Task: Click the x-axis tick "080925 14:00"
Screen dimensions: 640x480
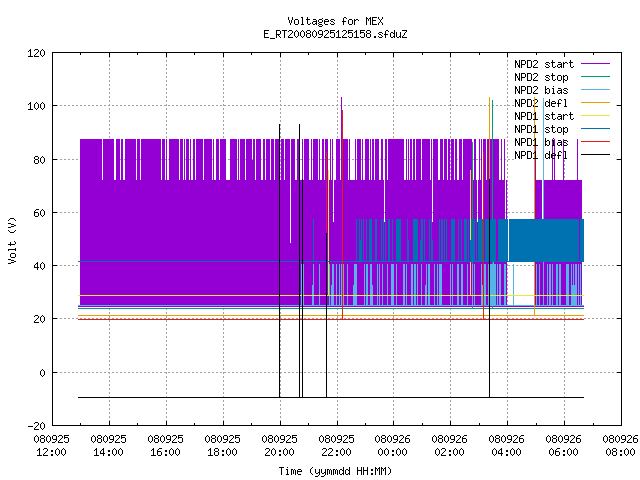Action: [x=109, y=446]
